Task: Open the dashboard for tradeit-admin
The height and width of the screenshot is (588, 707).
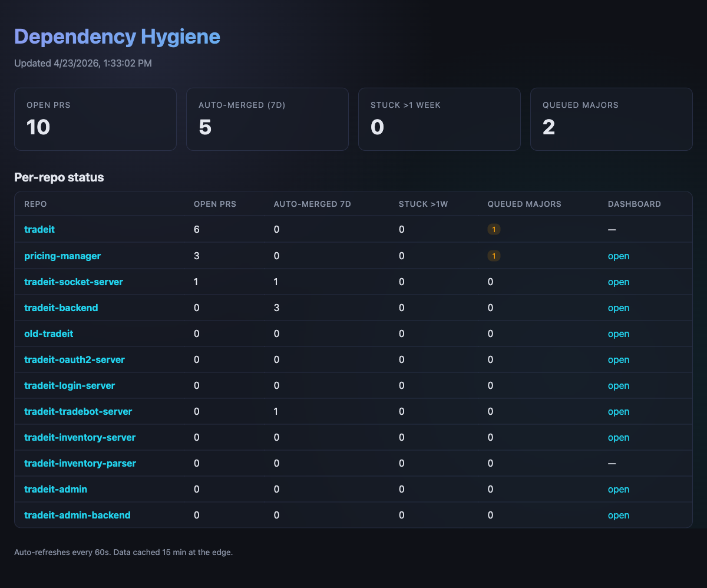Action: point(619,489)
